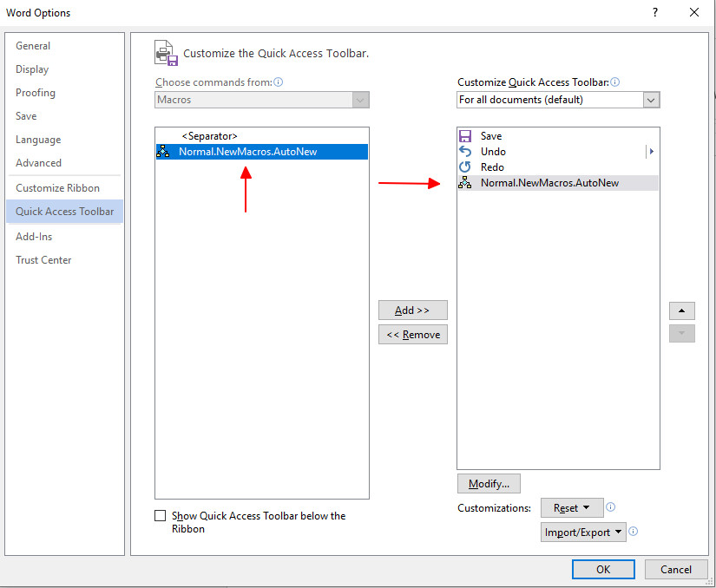The image size is (716, 588).
Task: Open the Choose commands from Macros dropdown
Action: [x=261, y=100]
